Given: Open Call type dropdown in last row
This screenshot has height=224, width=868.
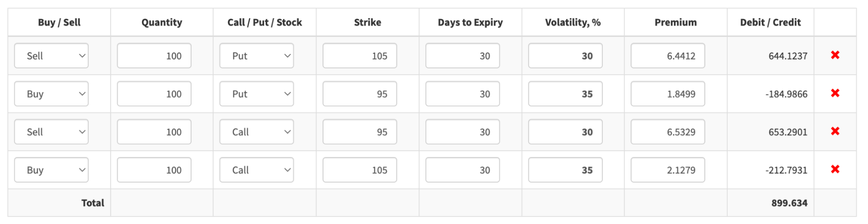Looking at the screenshot, I should [x=257, y=170].
